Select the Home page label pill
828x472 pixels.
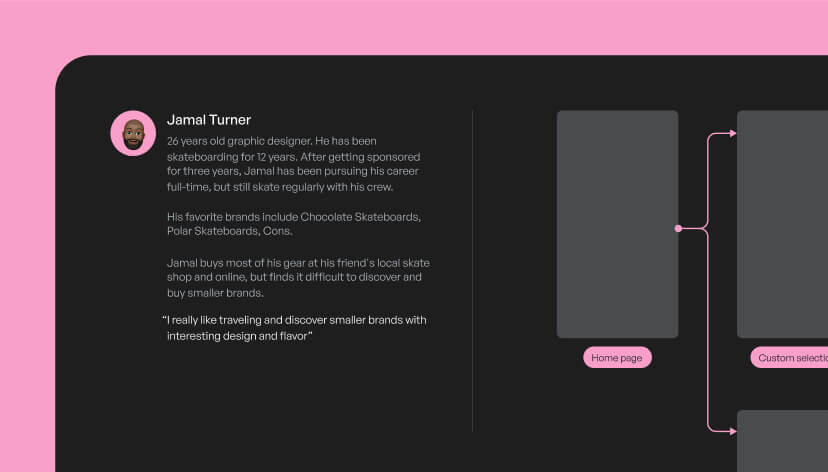tap(617, 358)
